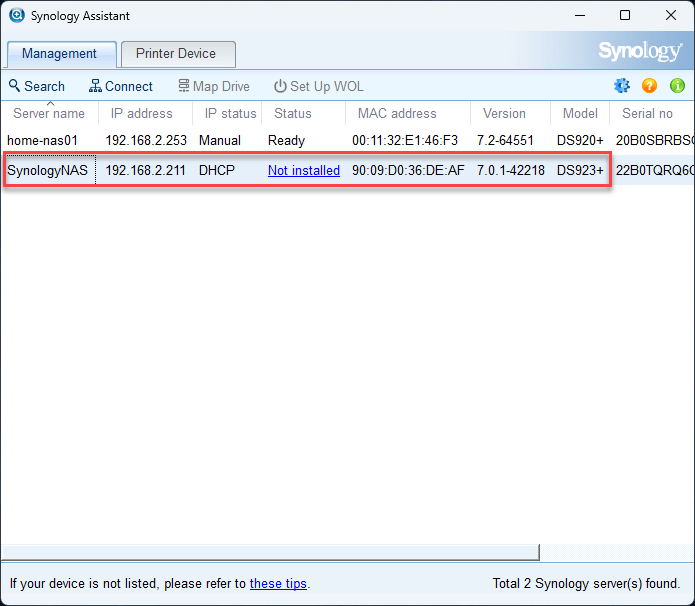Open settings via the blue gear icon
This screenshot has width=695, height=606.
[x=622, y=86]
